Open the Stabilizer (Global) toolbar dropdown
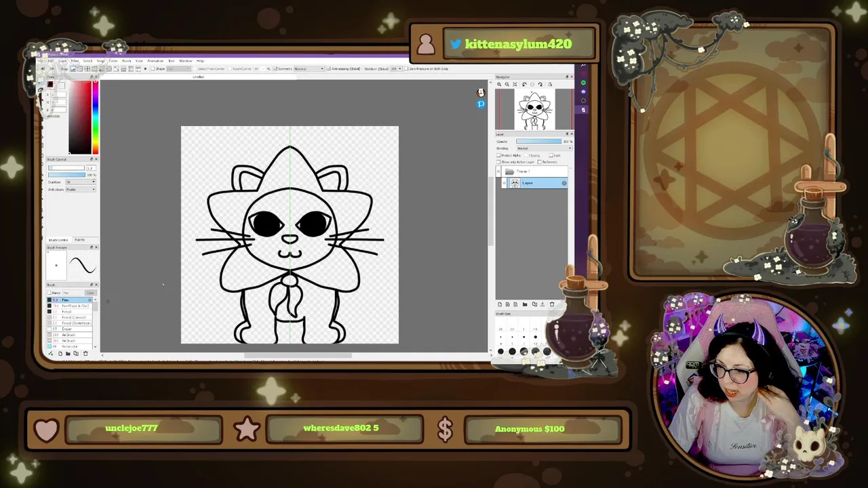The width and height of the screenshot is (868, 488). 396,68
